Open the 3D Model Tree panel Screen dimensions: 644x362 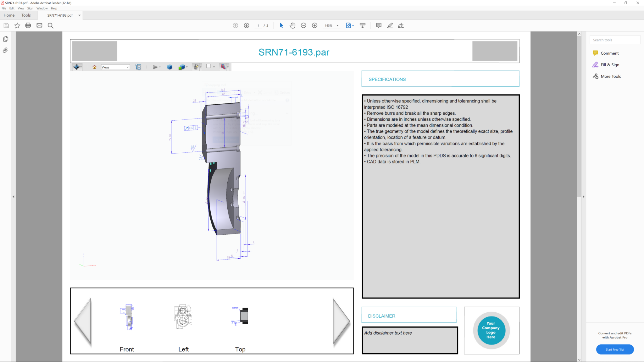(x=138, y=67)
